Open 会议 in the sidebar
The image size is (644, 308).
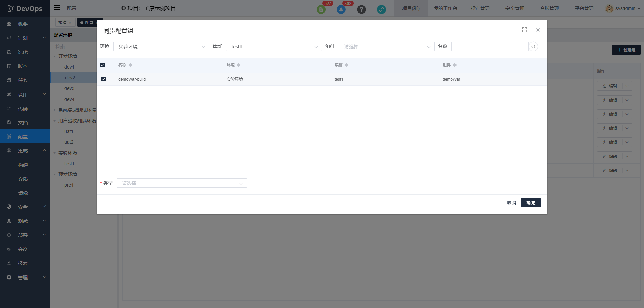pyautogui.click(x=25, y=249)
